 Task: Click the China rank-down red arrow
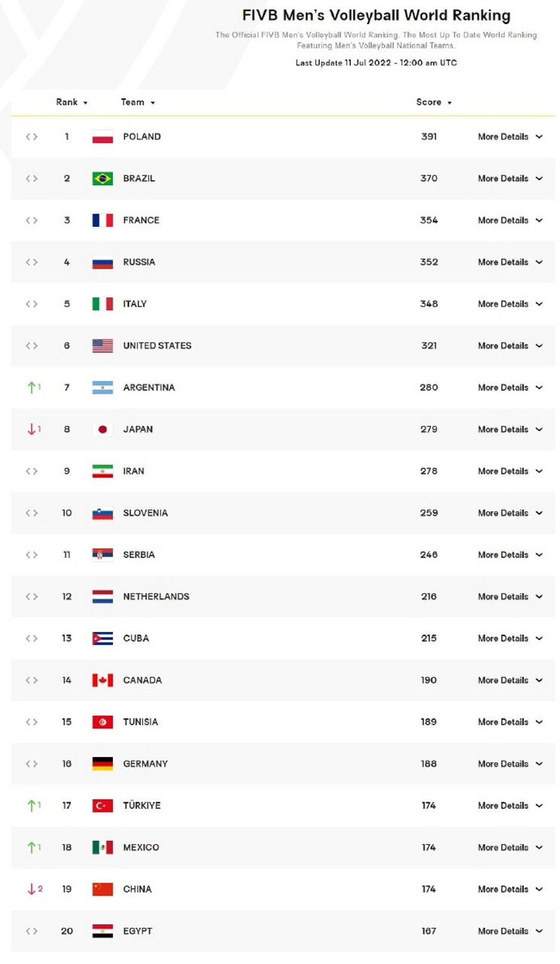point(31,889)
